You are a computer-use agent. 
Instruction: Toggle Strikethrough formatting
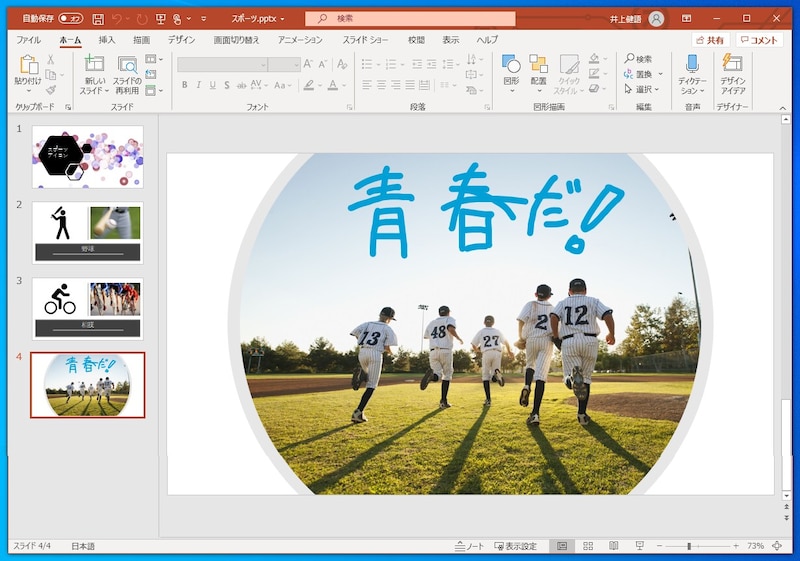tap(241, 85)
